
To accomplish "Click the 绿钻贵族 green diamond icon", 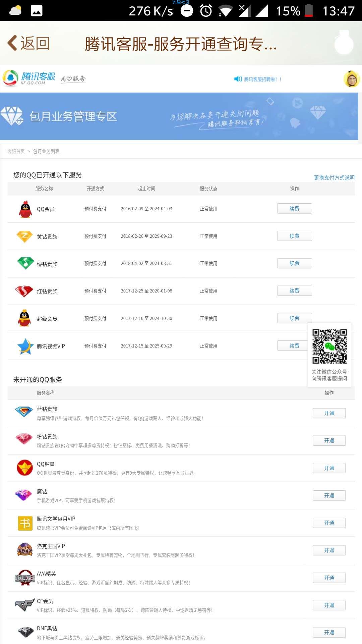I will pyautogui.click(x=25, y=263).
